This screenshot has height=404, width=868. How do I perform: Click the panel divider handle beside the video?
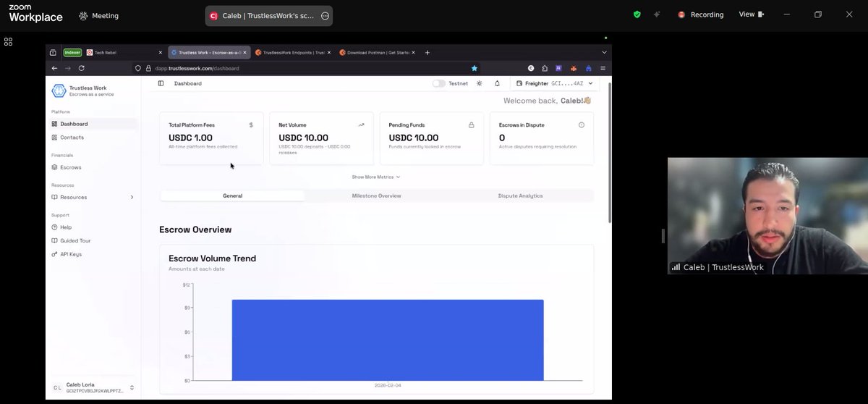coord(663,235)
